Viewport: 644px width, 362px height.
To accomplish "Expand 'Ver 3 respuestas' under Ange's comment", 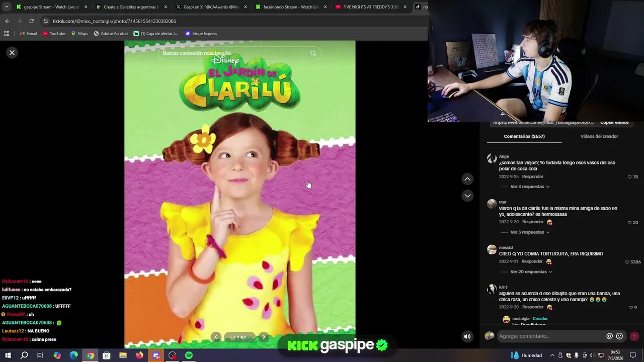I will (529, 187).
